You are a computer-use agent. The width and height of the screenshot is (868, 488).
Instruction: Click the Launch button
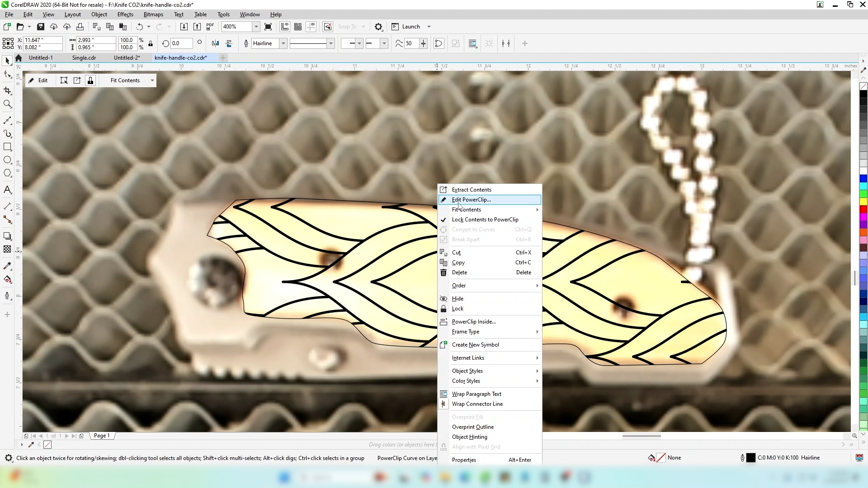click(x=410, y=27)
